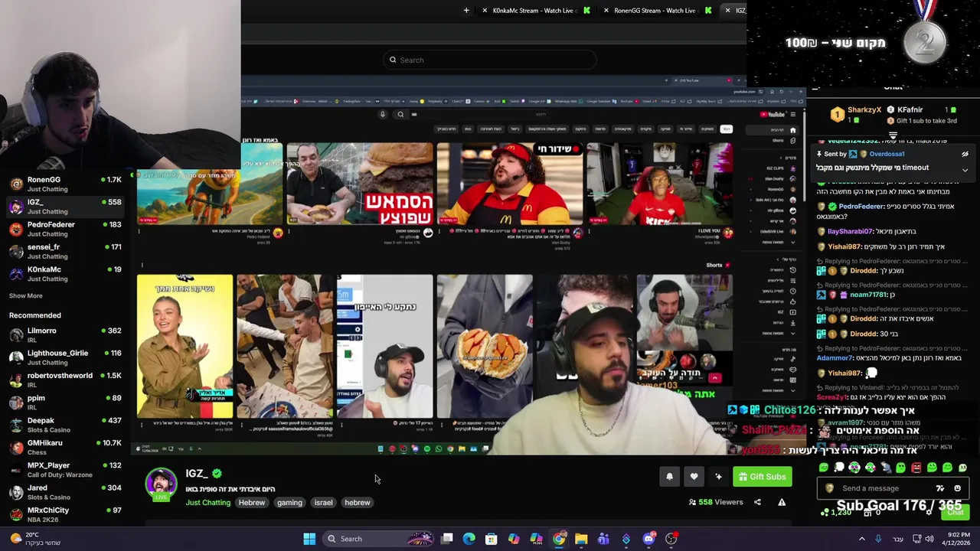Report the stream with the warning triangle
Screen dimensions: 980x551
click(782, 502)
